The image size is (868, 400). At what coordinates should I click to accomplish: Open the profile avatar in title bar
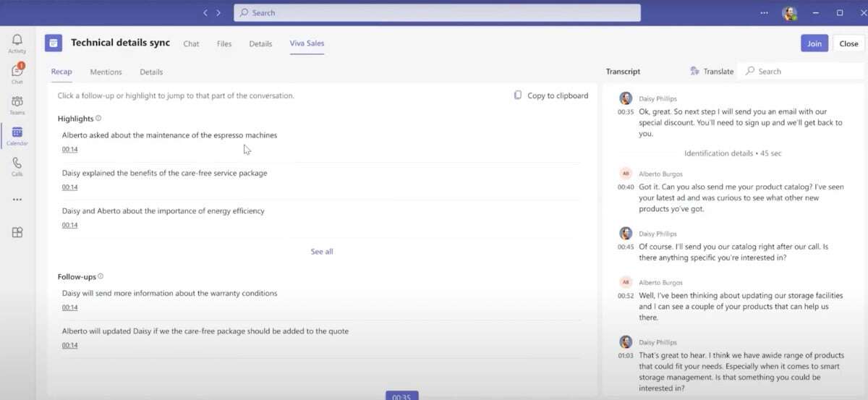point(789,13)
